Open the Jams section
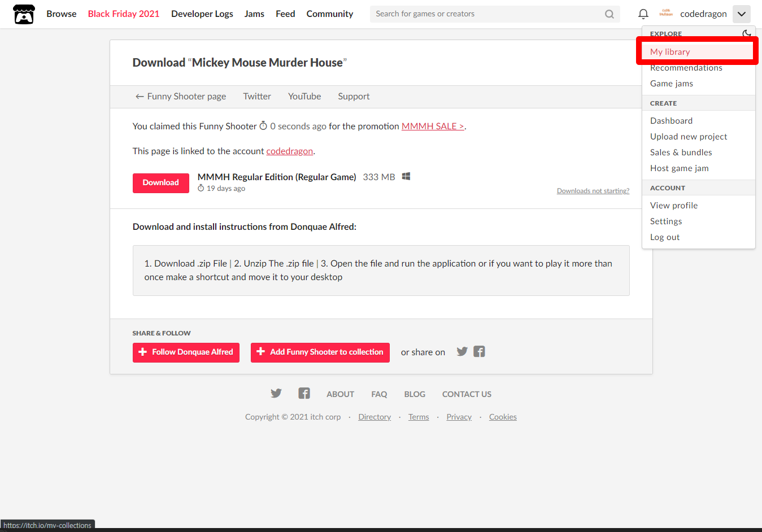This screenshot has height=532, width=762. click(254, 14)
